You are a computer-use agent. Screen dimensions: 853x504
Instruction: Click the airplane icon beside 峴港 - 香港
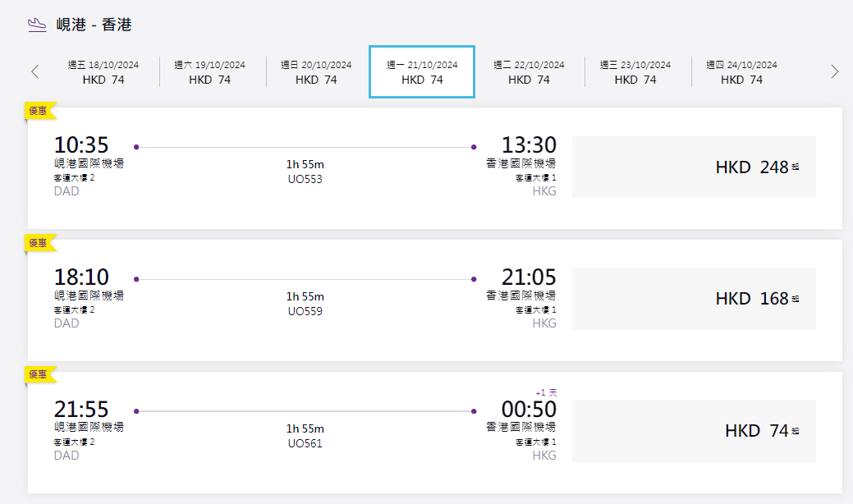point(37,25)
